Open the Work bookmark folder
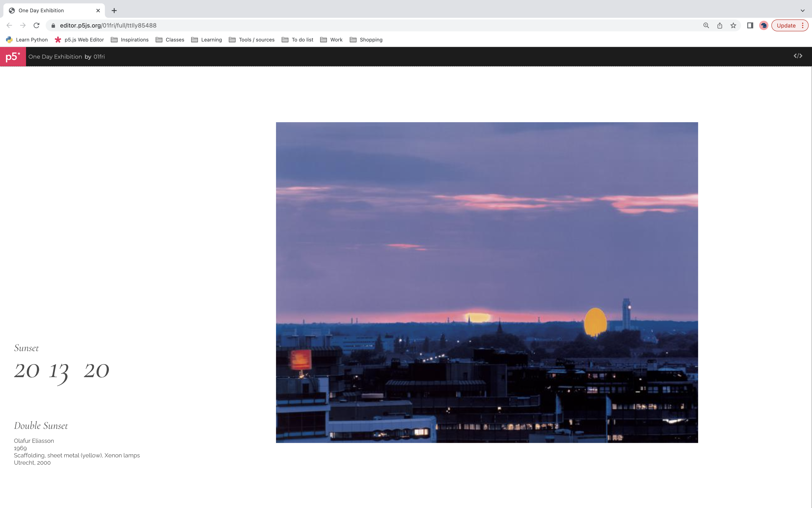This screenshot has width=812, height=508. (x=331, y=40)
